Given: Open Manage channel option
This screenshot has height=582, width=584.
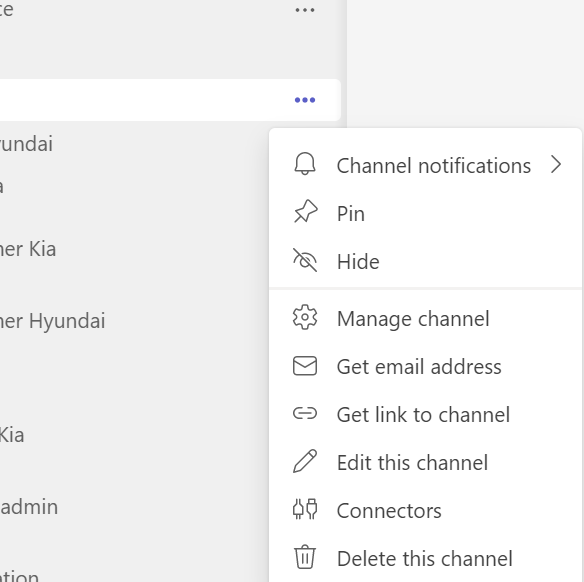Looking at the screenshot, I should point(425,318).
